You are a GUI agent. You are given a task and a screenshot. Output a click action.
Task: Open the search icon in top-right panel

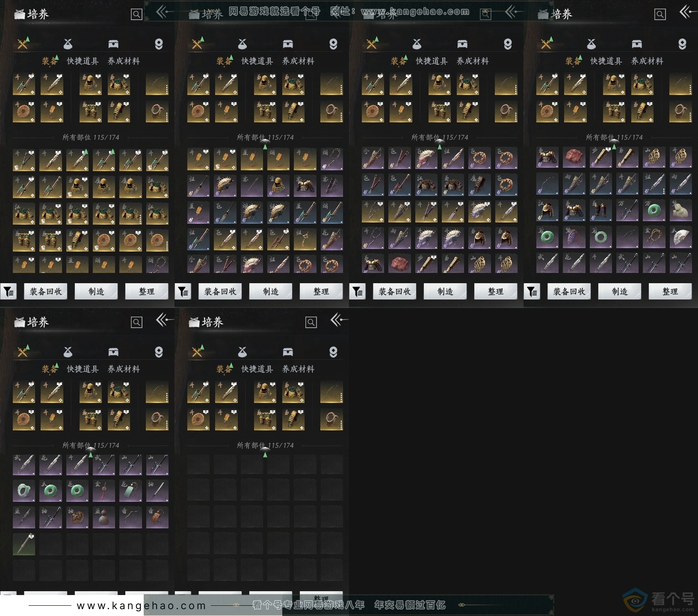[x=660, y=14]
